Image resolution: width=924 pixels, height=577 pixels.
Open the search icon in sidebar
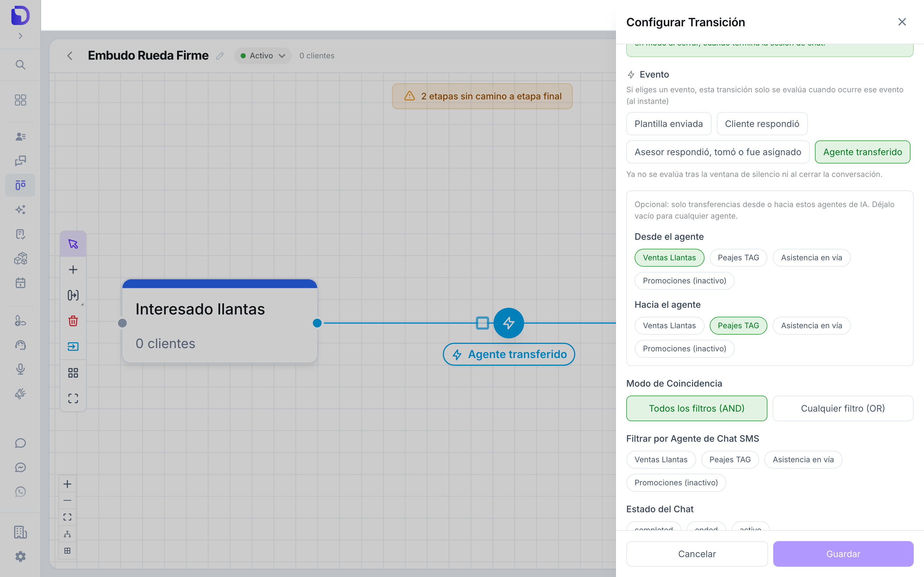[x=20, y=64]
